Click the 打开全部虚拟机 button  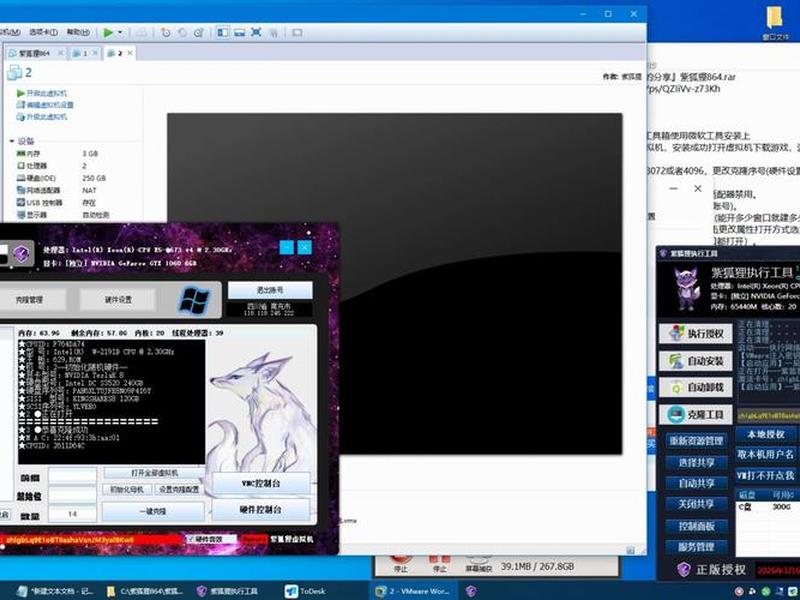coord(155,473)
